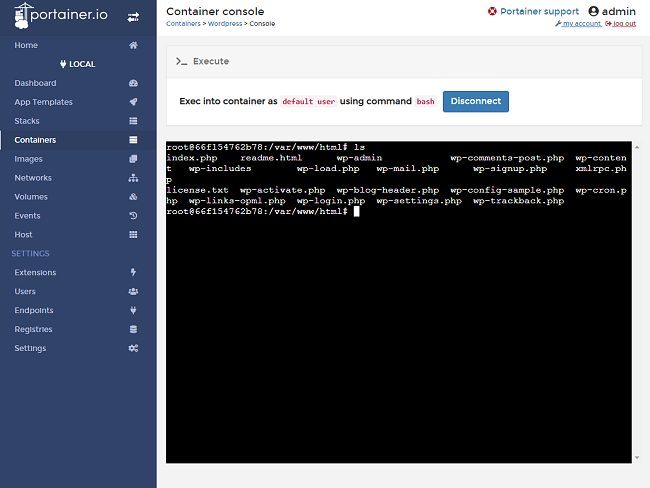
Task: Click the Home house icon
Action: (x=133, y=45)
